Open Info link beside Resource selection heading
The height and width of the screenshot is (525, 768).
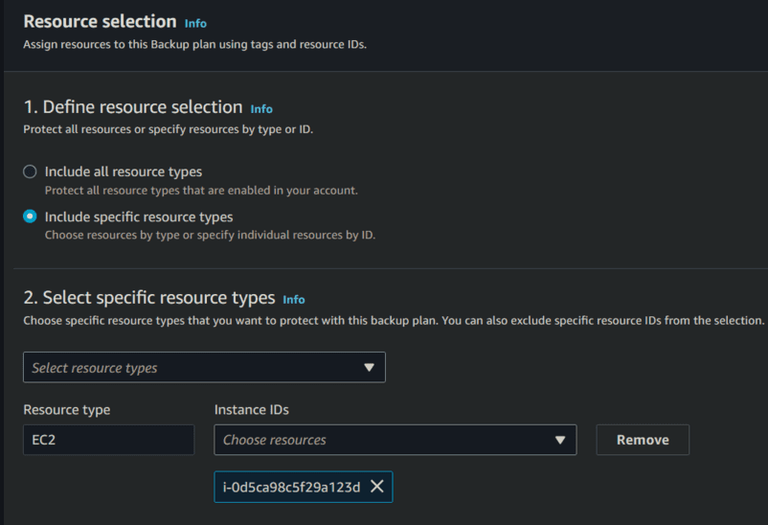pyautogui.click(x=196, y=23)
